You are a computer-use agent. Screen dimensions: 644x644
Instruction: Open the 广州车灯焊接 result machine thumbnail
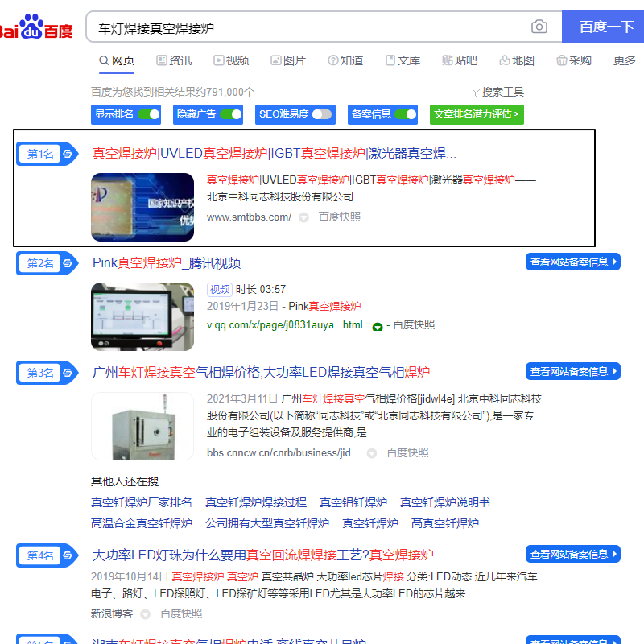(x=142, y=427)
